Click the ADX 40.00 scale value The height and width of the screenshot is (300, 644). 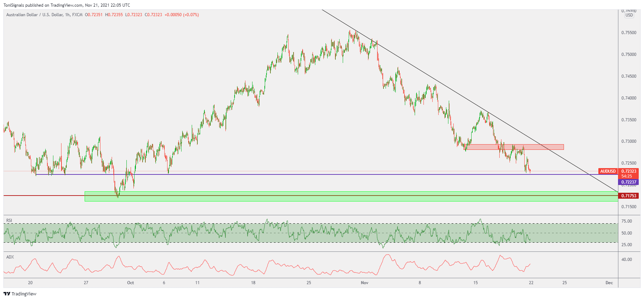click(626, 260)
